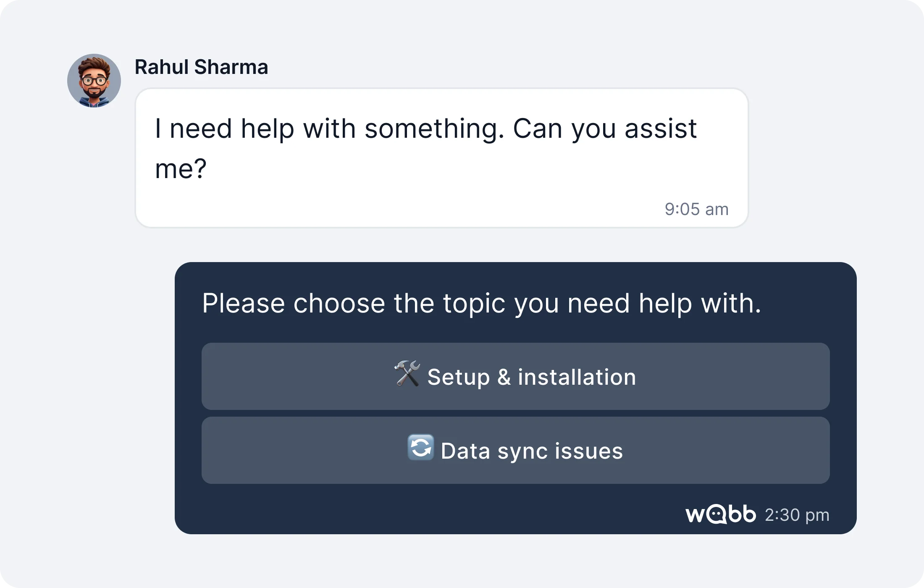
Task: Click the surname "Sharma" above the message
Action: [x=231, y=67]
